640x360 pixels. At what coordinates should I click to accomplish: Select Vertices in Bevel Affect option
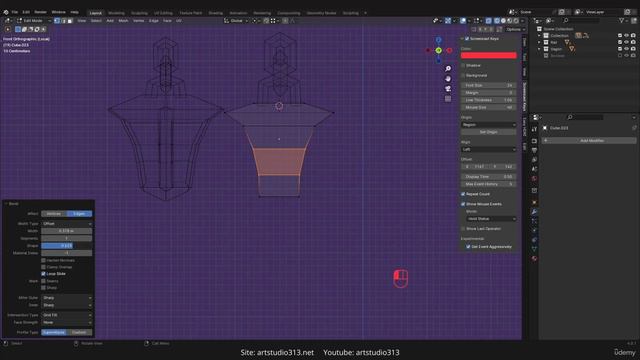[54, 214]
